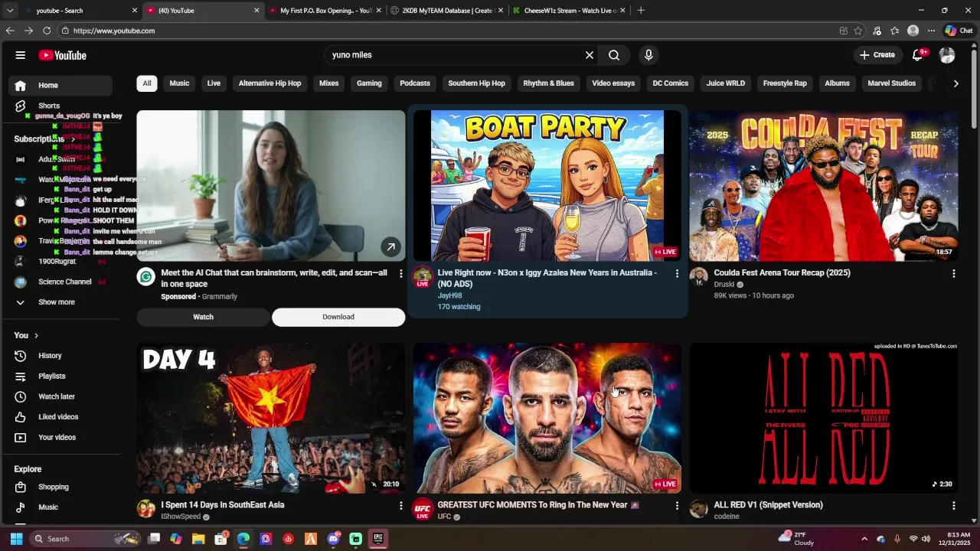Open History in the sidebar
This screenshot has width=980, height=551.
click(61, 356)
